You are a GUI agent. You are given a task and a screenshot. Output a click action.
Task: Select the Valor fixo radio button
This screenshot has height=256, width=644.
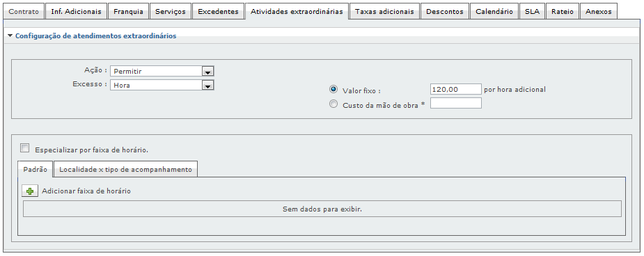[x=333, y=90]
